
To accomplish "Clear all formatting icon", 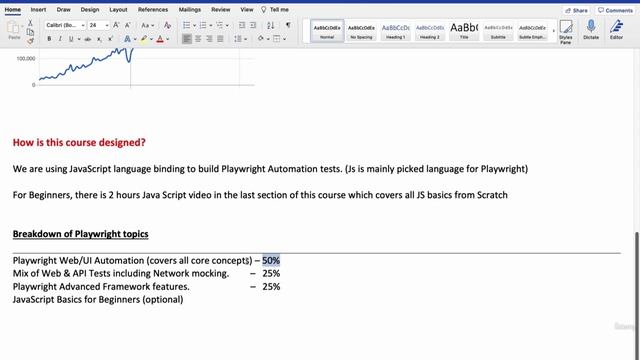I will (x=167, y=25).
